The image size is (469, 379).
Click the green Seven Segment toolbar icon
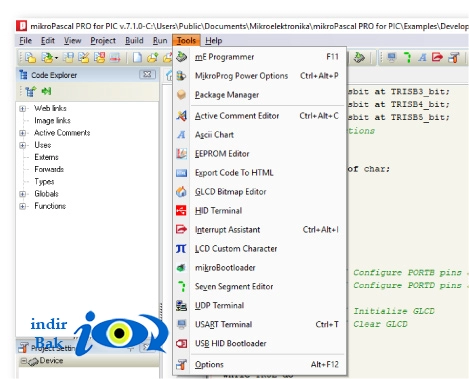point(407,58)
